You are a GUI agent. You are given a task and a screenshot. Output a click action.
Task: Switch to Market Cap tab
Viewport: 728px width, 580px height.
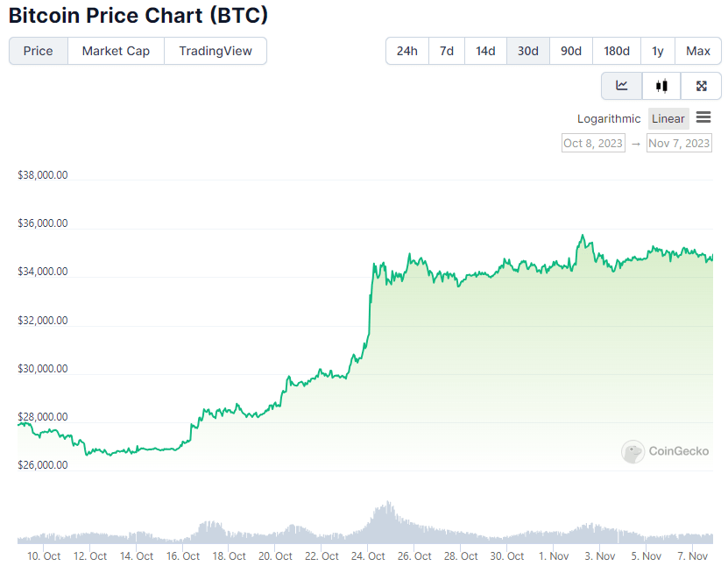point(116,51)
